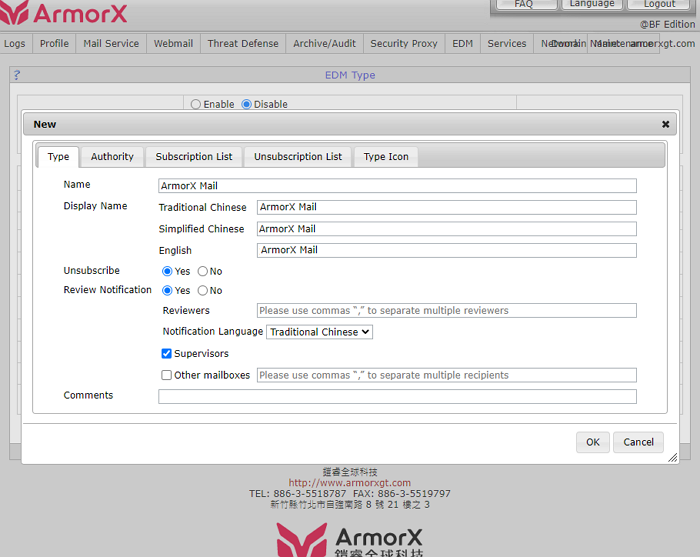Open the Notification Language dropdown
Image resolution: width=700 pixels, height=557 pixels.
point(319,332)
